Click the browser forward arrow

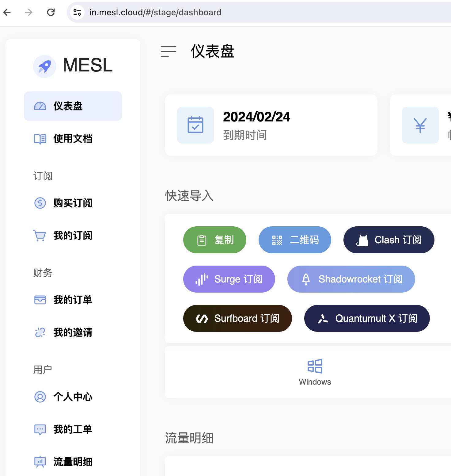pos(28,12)
